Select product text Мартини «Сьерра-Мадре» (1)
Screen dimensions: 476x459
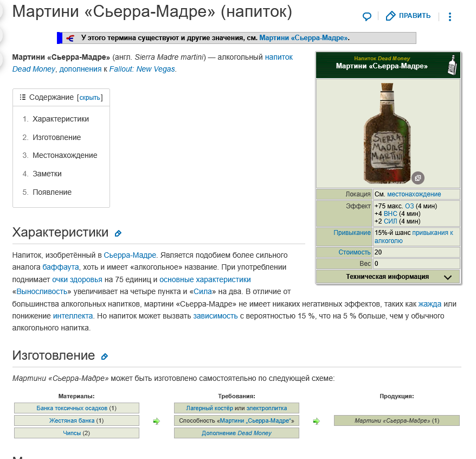[x=397, y=420]
